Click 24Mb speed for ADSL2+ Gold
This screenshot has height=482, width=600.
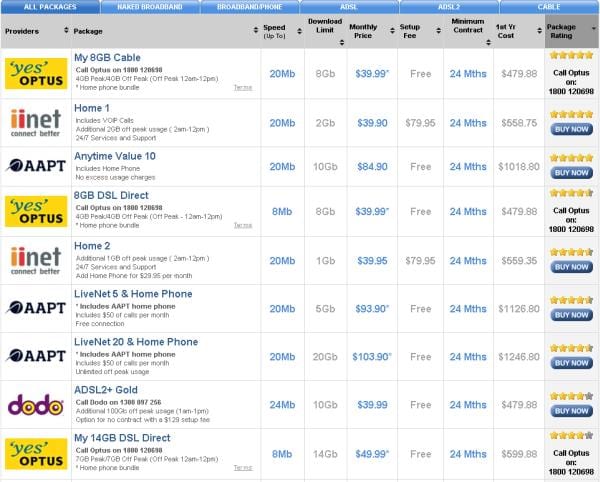click(x=282, y=405)
